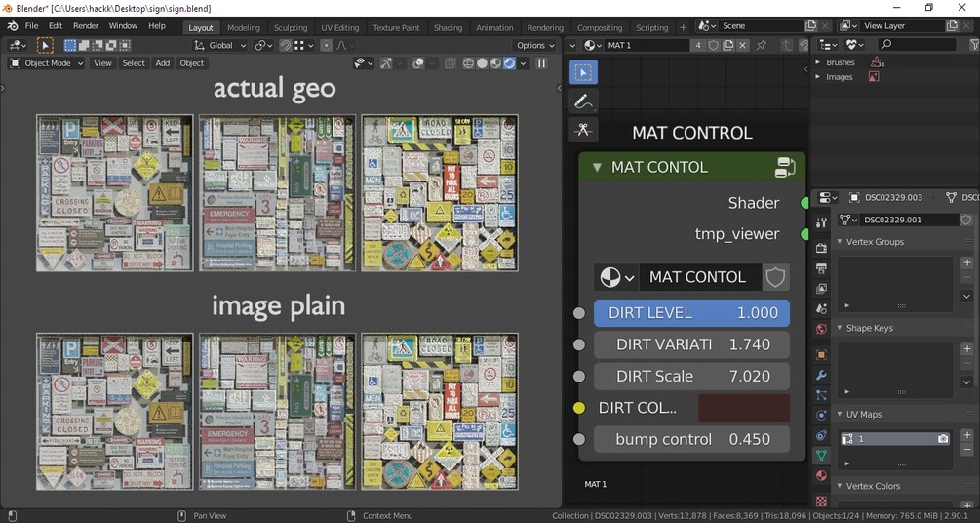Select the Tweak cursor tool in viewport header

tap(45, 45)
